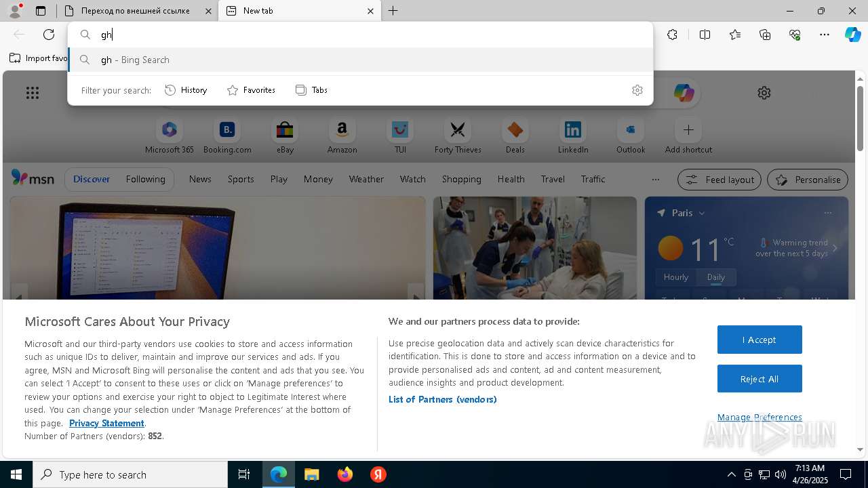Open the apps grid launcher
This screenshot has height=488, width=868.
point(33,93)
